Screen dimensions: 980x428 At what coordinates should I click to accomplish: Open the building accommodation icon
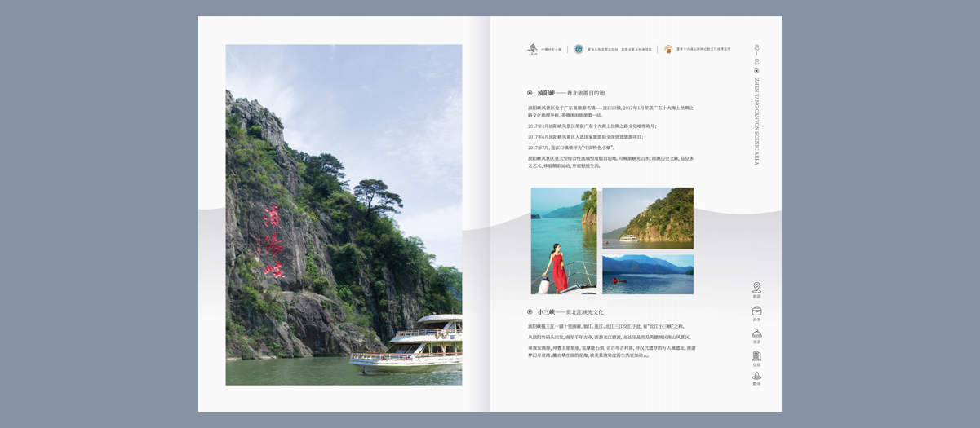(x=756, y=355)
